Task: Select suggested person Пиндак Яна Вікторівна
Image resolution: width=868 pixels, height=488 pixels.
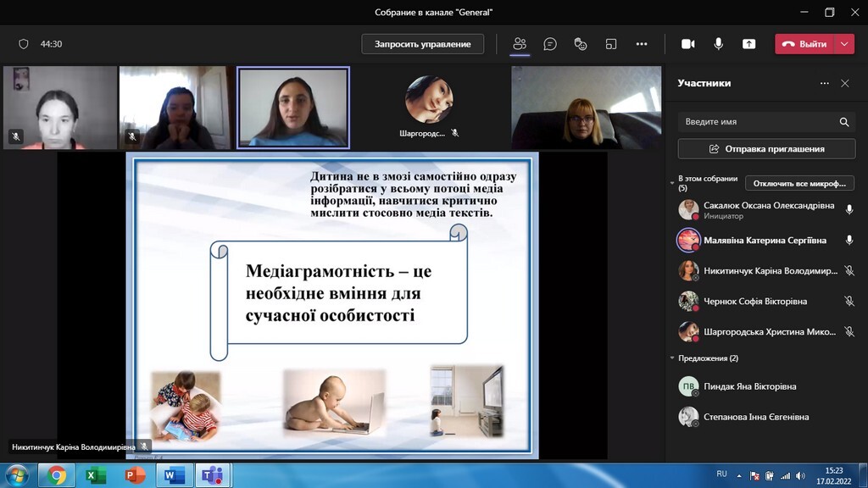Action: click(749, 386)
